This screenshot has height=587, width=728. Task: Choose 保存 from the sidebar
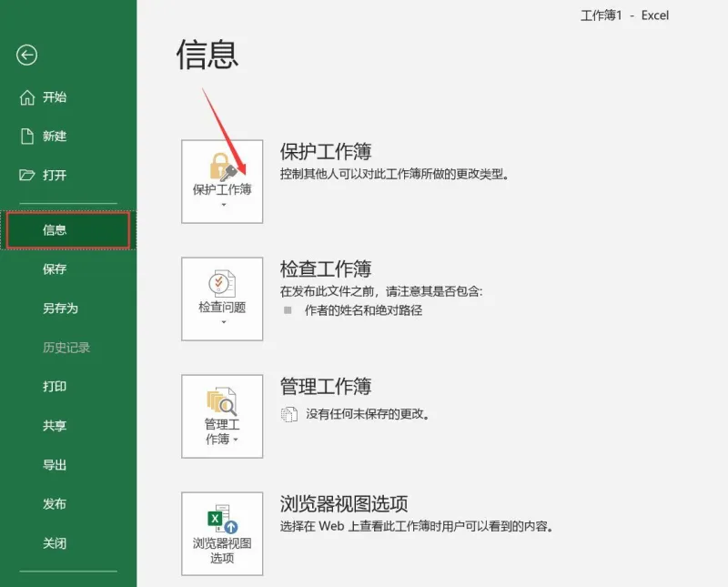(55, 268)
